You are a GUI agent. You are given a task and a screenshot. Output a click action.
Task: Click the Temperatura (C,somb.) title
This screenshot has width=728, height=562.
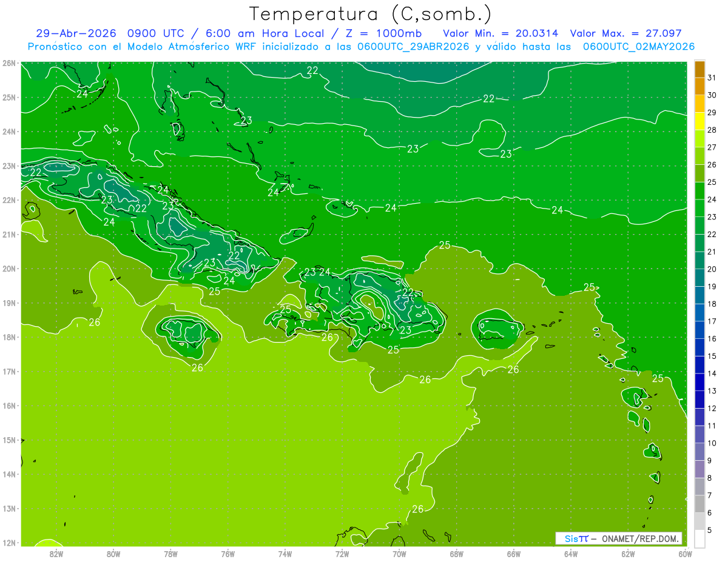pos(371,14)
